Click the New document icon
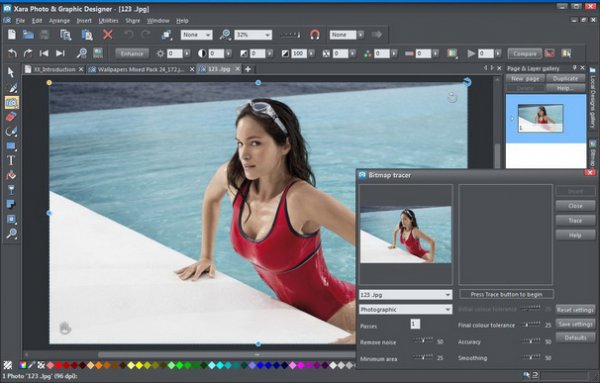600x383 pixels. (12, 34)
